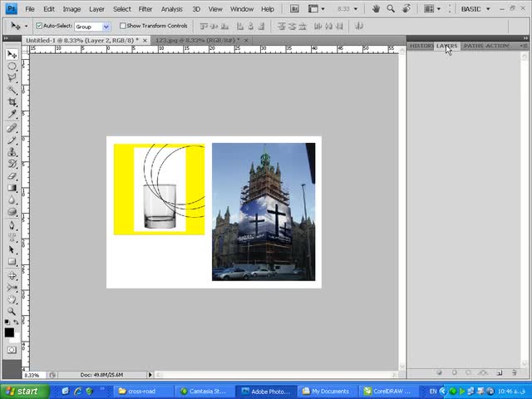This screenshot has width=532, height=399.
Task: Select the Elliptical Marquee tool
Action: [12, 66]
